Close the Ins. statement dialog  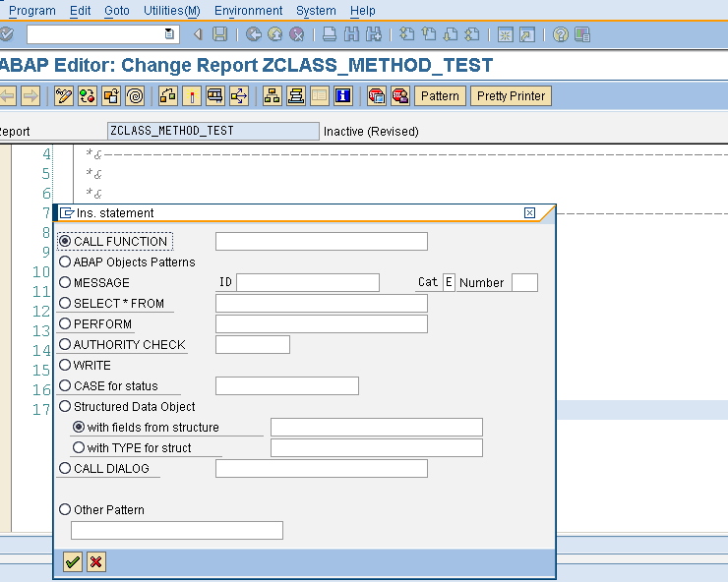(529, 213)
